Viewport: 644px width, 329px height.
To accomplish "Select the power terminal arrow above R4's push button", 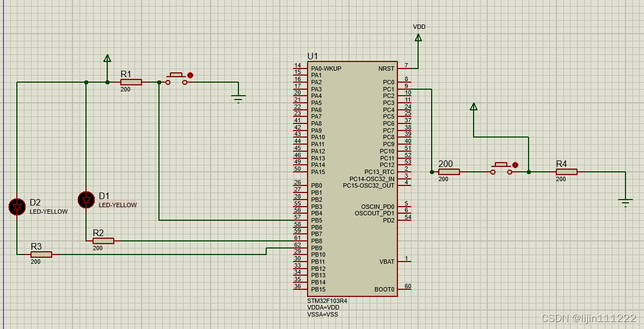I will 474,107.
